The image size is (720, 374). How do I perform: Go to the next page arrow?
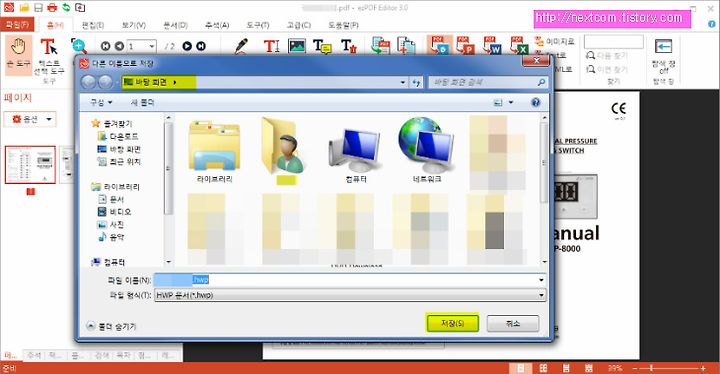coord(187,46)
